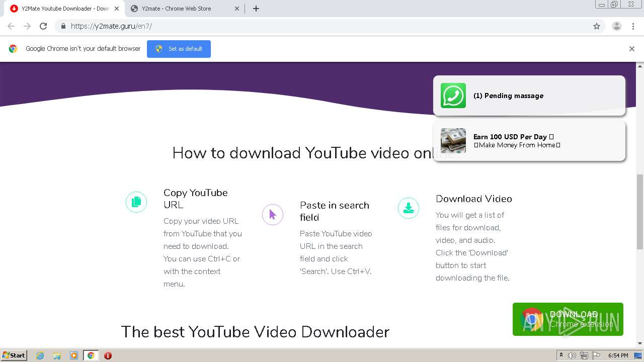644x362 pixels.
Task: Click the Earn 100 USD Per Day text
Action: point(513,137)
